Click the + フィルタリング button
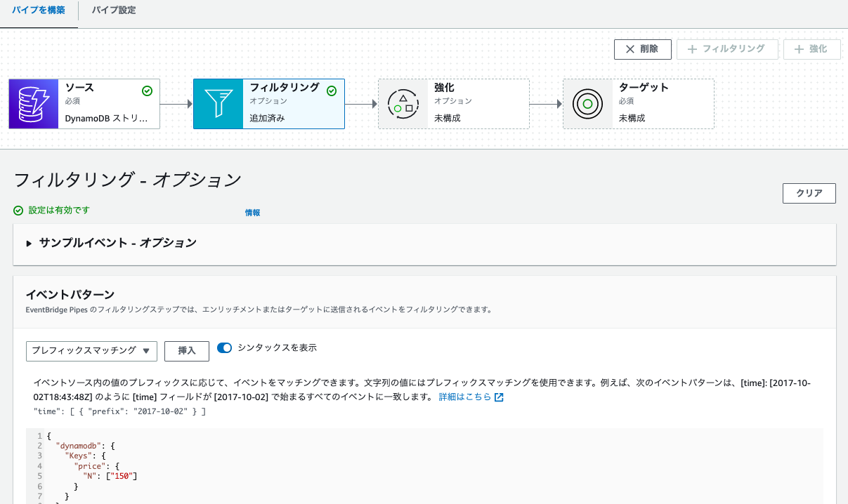848x504 pixels. point(726,49)
